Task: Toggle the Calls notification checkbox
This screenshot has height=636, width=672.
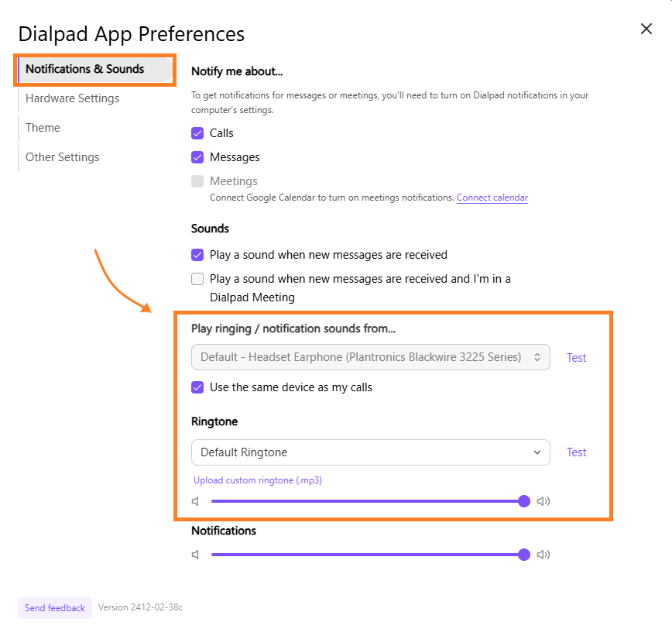Action: tap(197, 133)
